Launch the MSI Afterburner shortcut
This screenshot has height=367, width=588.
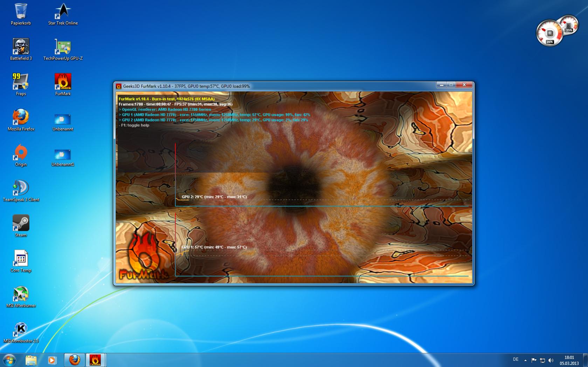click(21, 297)
